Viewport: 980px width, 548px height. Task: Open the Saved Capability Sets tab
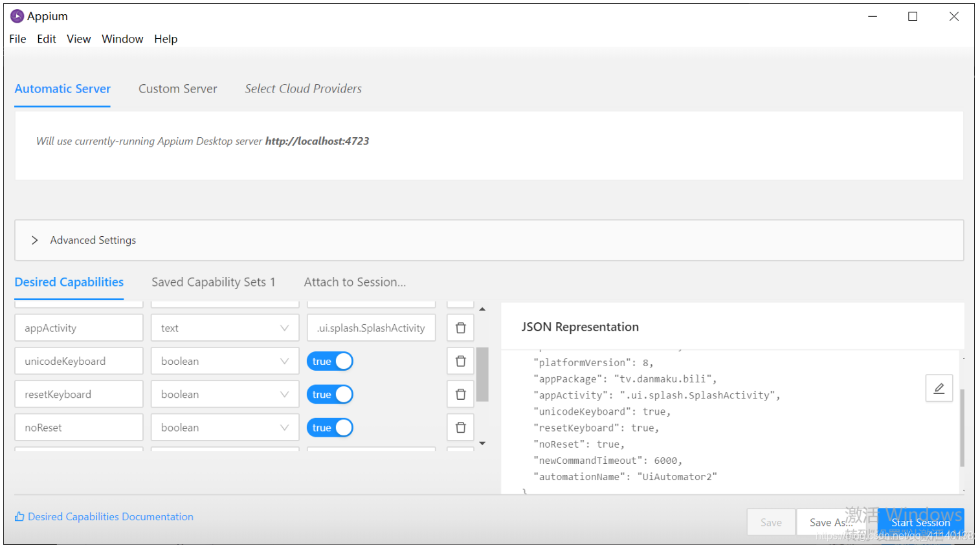(214, 282)
